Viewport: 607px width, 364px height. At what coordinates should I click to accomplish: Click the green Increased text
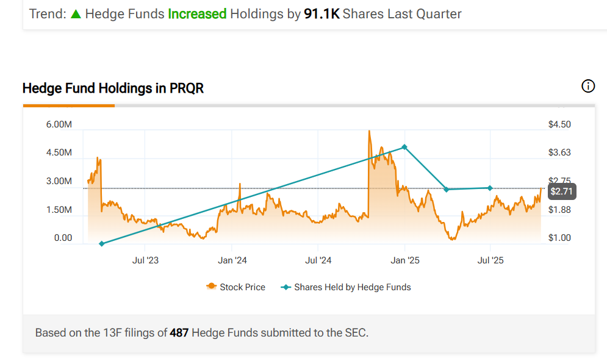tap(197, 13)
